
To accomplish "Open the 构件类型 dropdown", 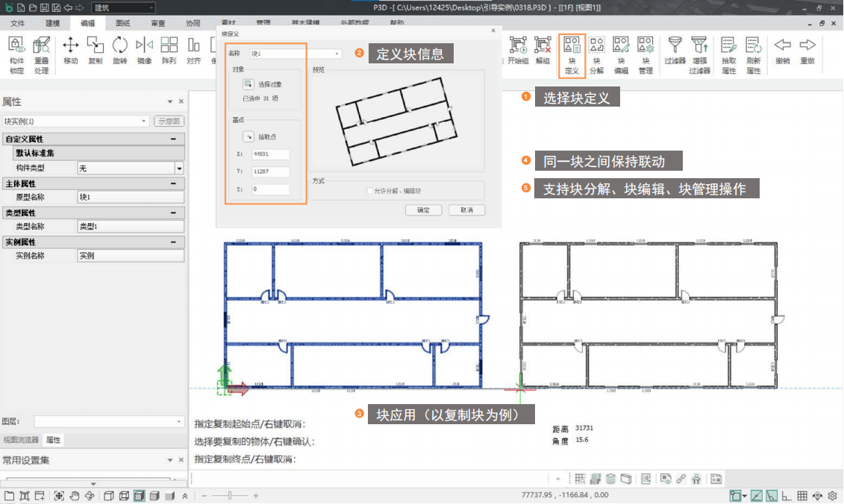I will [x=179, y=169].
